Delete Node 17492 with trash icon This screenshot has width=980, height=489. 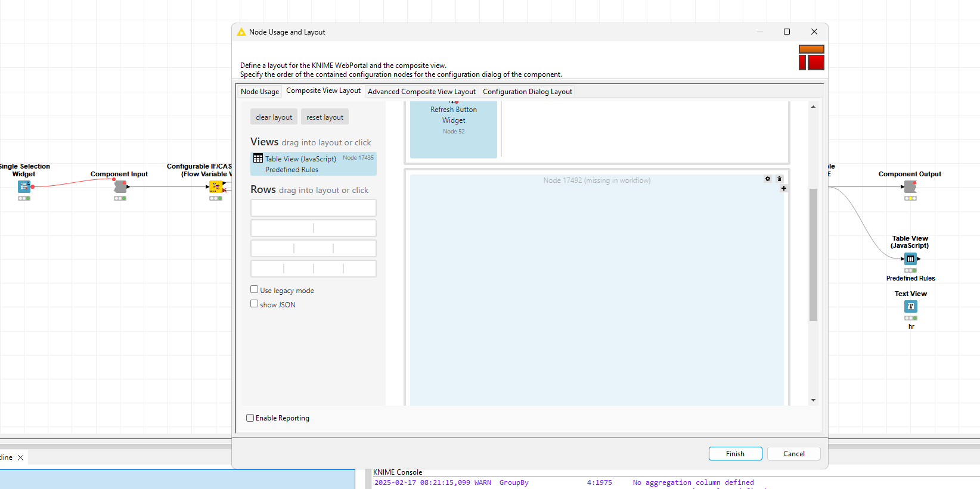coord(779,179)
